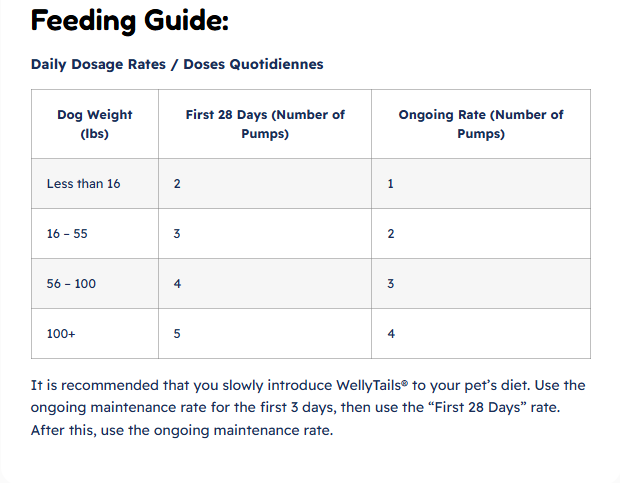620x483 pixels.
Task: Click first 28 days value 3 for 16–55 lbs
Action: coord(265,234)
